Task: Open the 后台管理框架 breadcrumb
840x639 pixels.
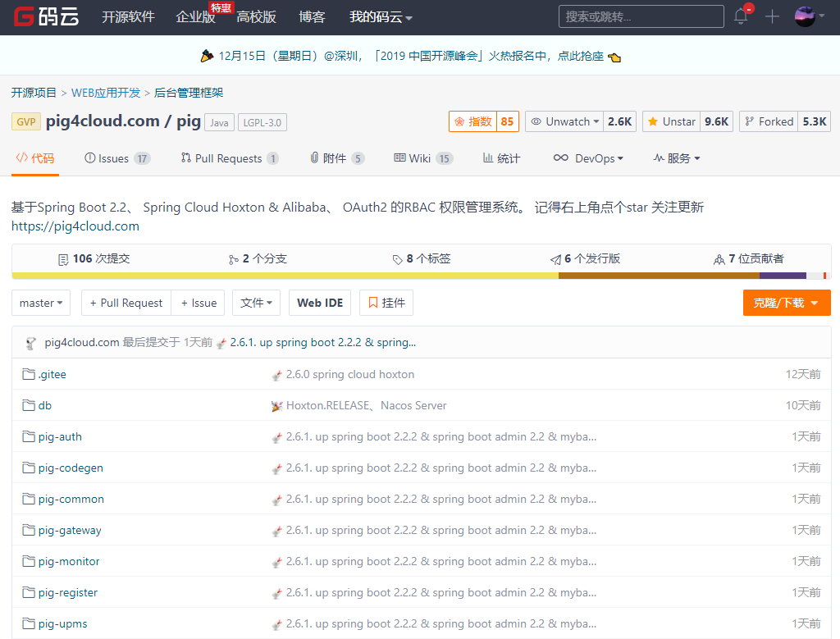Action: tap(189, 93)
